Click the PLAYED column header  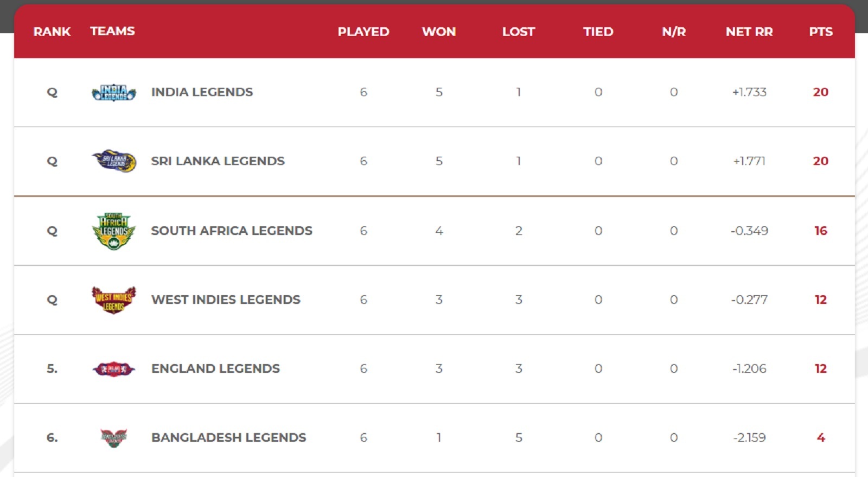(363, 31)
